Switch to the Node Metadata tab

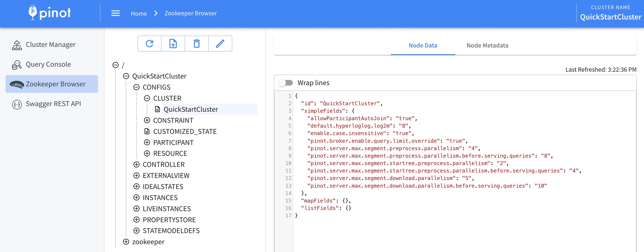(487, 45)
